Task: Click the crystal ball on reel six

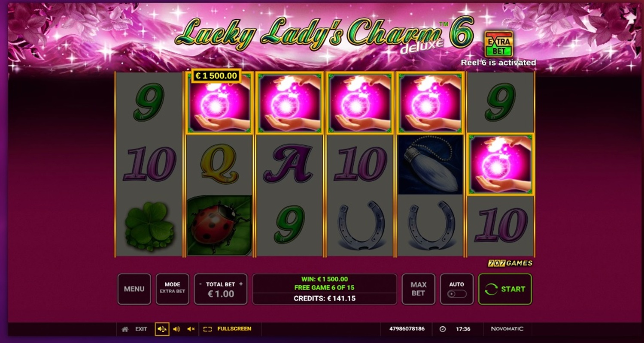Action: click(501, 165)
